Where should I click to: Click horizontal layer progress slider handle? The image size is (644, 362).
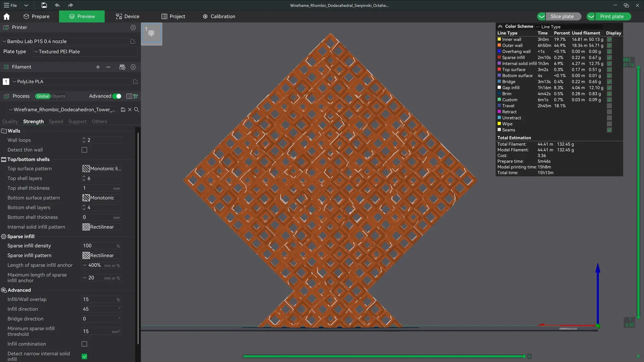[524, 356]
